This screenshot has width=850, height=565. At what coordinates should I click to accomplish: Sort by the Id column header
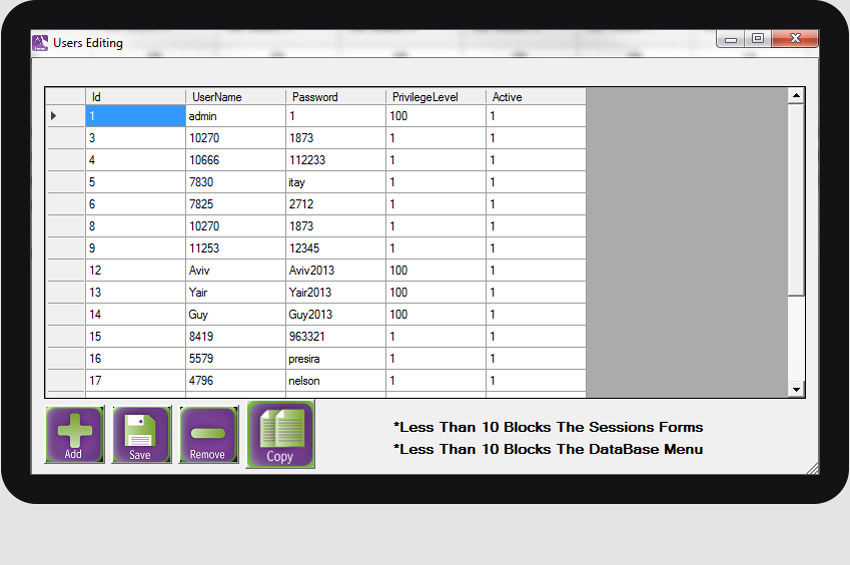[135, 97]
